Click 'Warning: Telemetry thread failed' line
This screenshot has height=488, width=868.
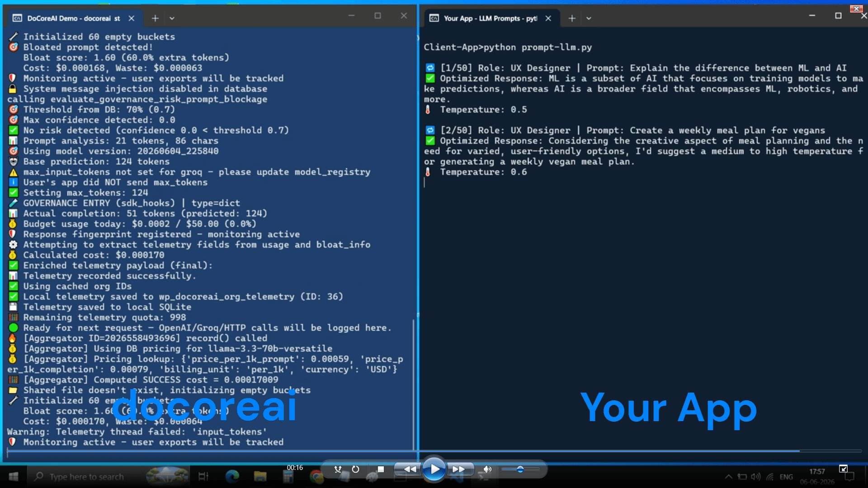[137, 432]
